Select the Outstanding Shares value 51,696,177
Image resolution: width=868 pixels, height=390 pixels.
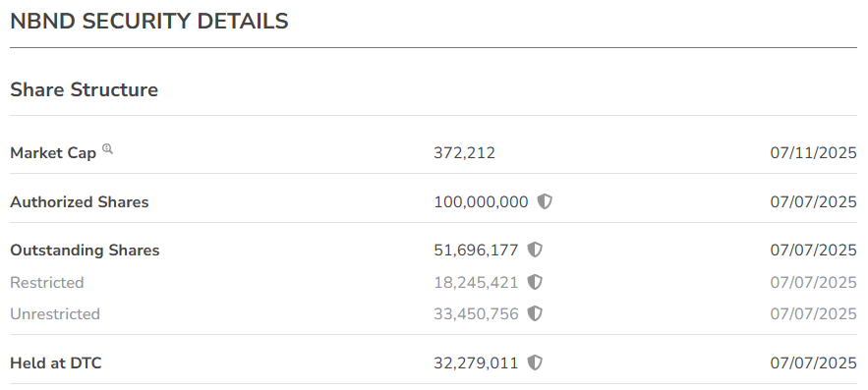(476, 251)
